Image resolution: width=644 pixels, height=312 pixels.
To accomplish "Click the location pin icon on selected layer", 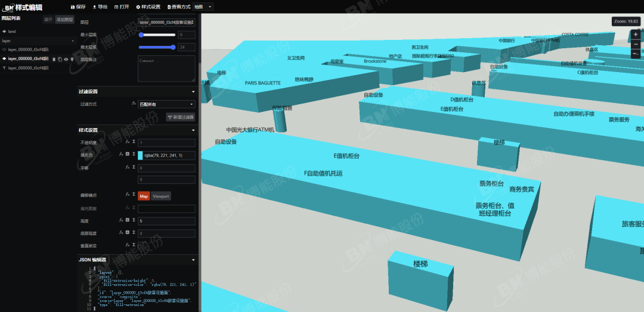I will [72, 59].
